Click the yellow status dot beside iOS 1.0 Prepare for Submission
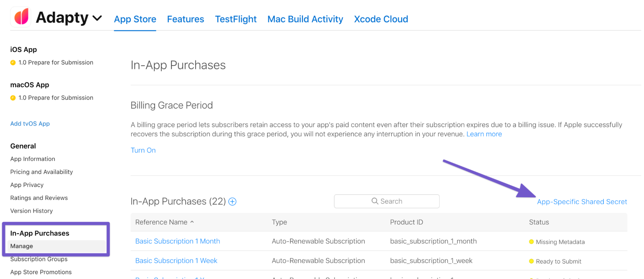Image resolution: width=644 pixels, height=279 pixels. pos(13,63)
